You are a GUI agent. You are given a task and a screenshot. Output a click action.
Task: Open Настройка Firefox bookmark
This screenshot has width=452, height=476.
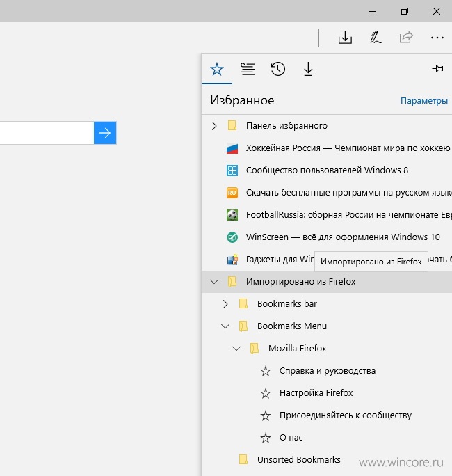tap(316, 393)
